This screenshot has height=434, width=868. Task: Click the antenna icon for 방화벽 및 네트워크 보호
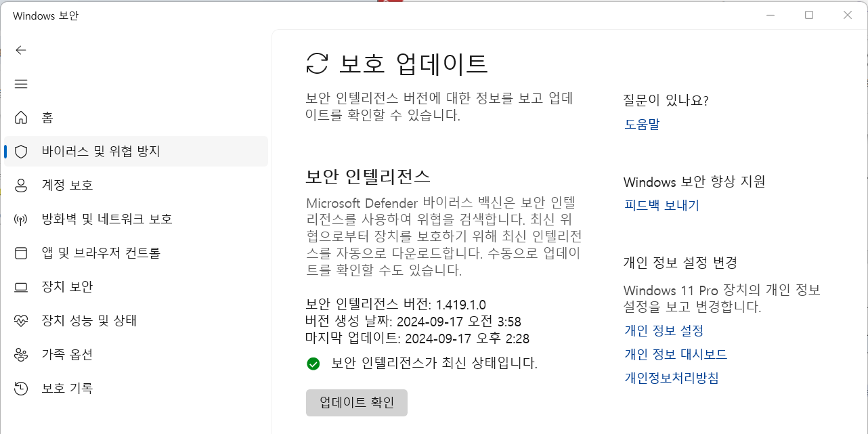click(x=21, y=219)
